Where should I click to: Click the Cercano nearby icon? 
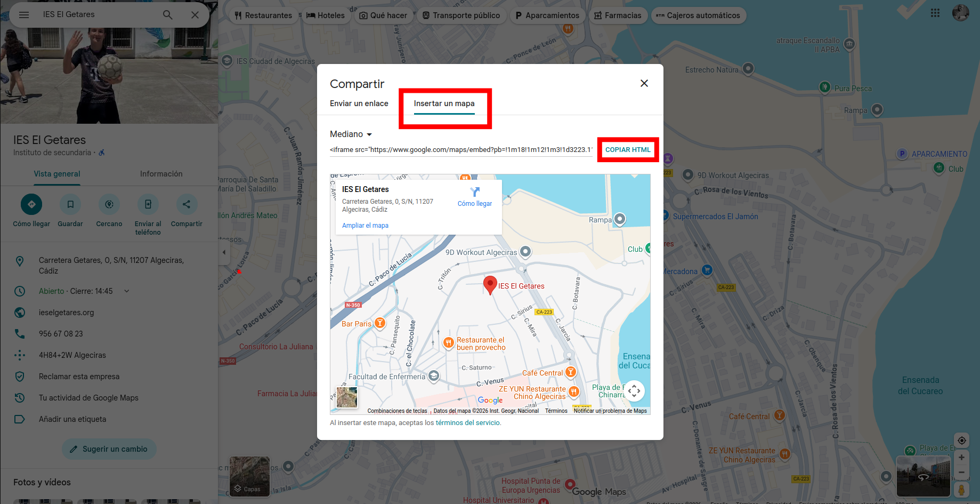tap(109, 204)
